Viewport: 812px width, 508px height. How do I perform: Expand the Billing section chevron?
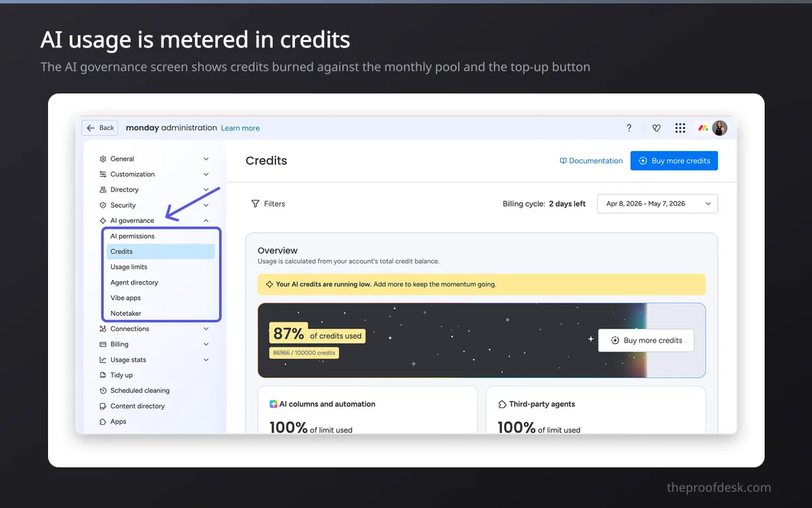206,344
